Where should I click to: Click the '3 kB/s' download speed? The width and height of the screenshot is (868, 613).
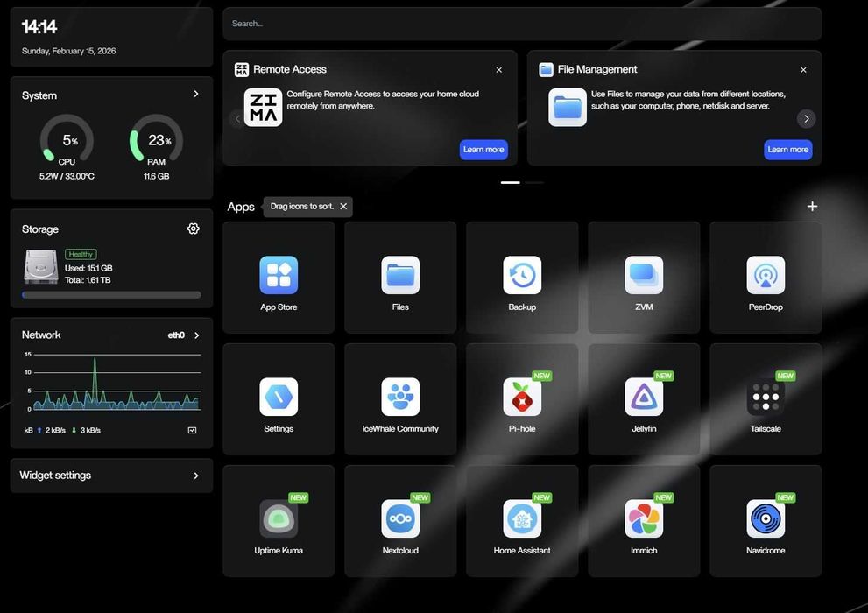90,430
